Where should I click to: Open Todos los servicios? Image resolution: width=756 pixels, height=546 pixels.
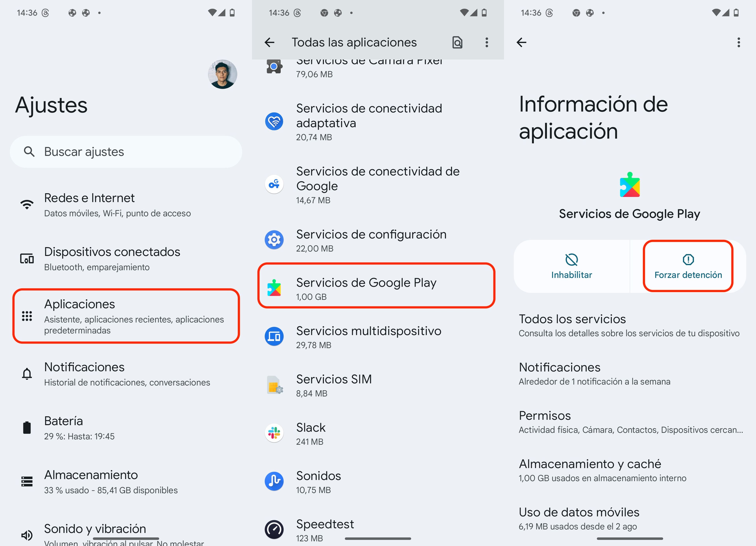tap(630, 325)
